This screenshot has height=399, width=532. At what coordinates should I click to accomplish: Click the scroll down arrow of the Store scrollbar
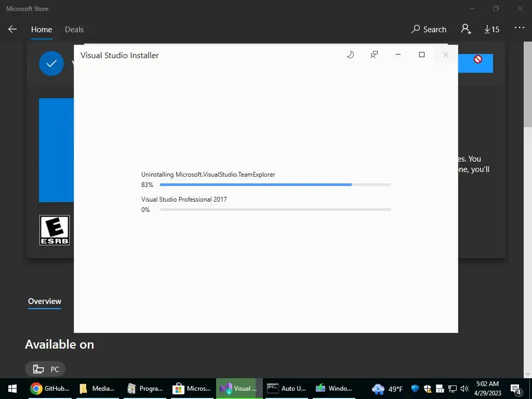point(528,374)
